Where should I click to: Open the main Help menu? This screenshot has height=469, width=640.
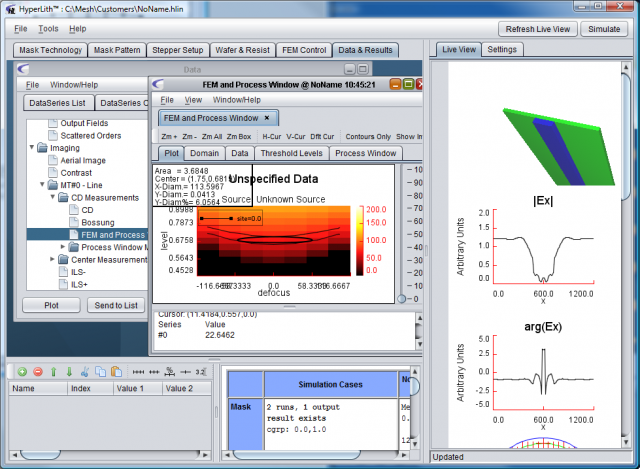click(78, 29)
